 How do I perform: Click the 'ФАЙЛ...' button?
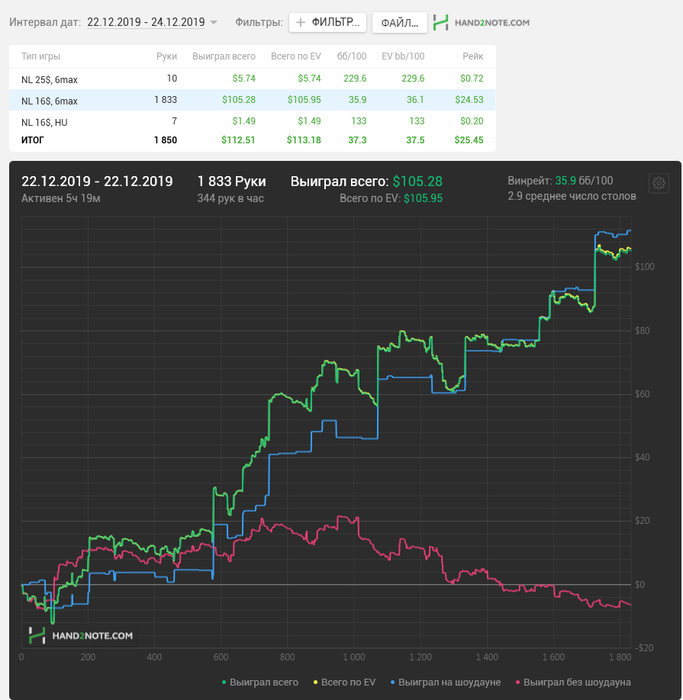[x=399, y=22]
